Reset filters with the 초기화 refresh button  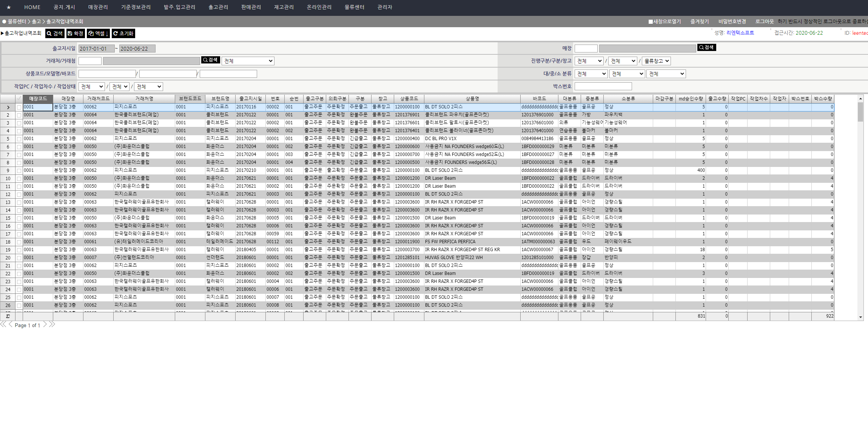123,34
